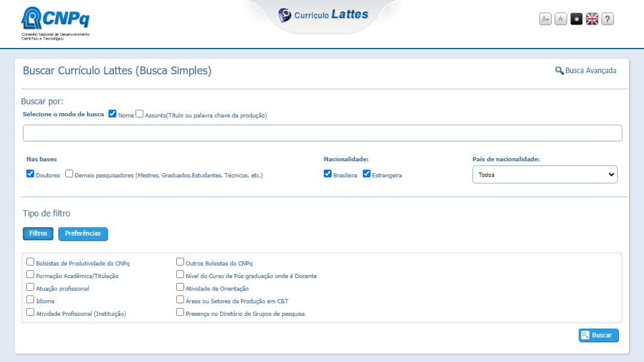Click the search text input field
This screenshot has height=362, width=644.
pyautogui.click(x=322, y=133)
